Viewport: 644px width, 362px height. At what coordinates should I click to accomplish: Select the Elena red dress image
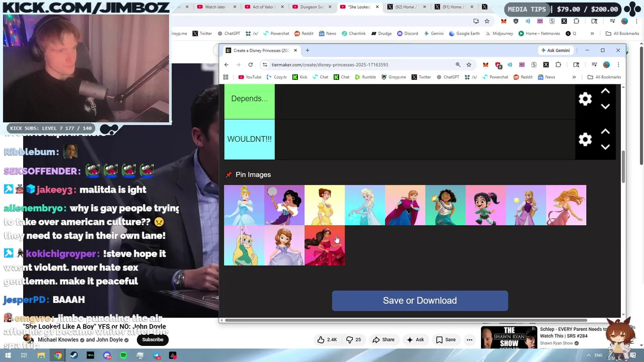point(325,245)
